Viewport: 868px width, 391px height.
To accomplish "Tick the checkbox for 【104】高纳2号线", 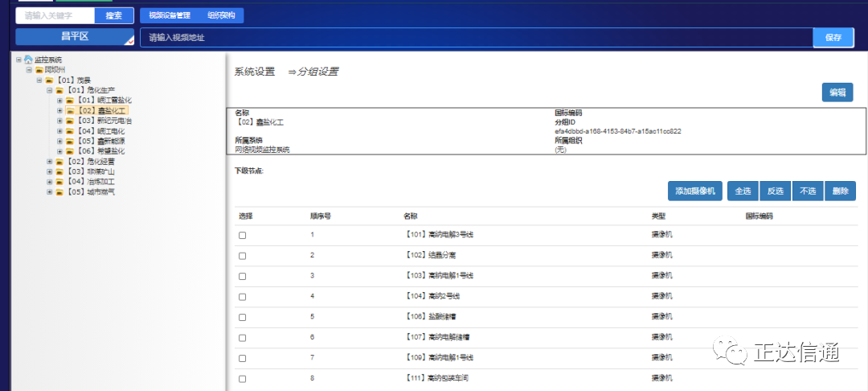I will [x=243, y=297].
